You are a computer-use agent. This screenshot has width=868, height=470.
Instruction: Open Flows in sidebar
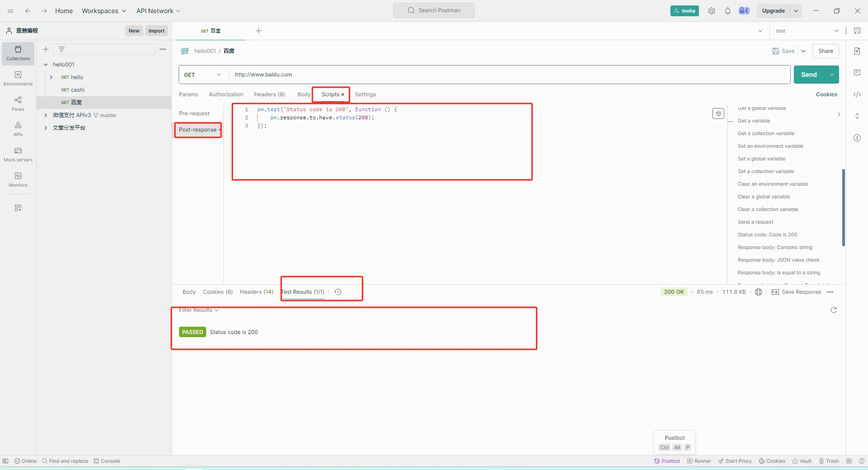point(18,104)
